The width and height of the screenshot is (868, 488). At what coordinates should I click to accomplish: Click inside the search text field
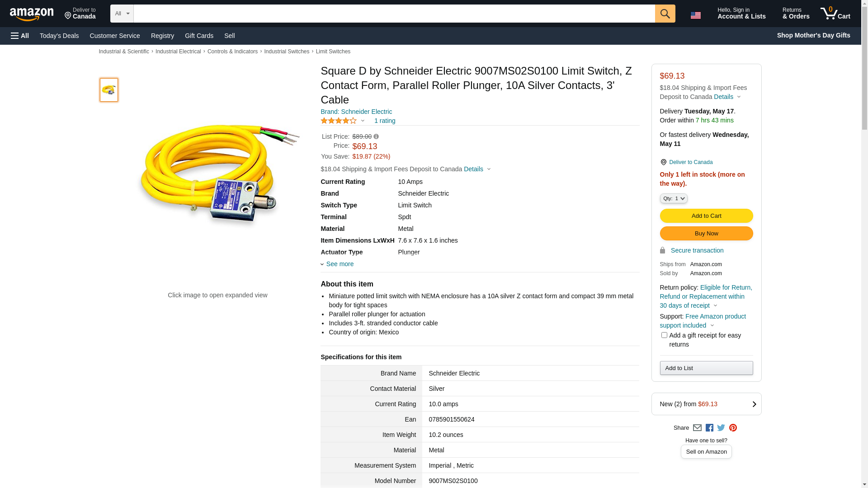(393, 14)
